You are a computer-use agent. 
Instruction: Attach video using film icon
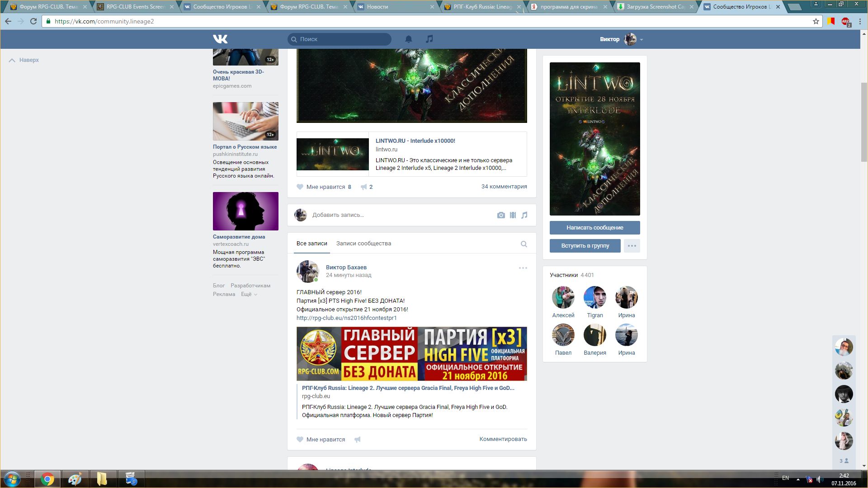(513, 216)
